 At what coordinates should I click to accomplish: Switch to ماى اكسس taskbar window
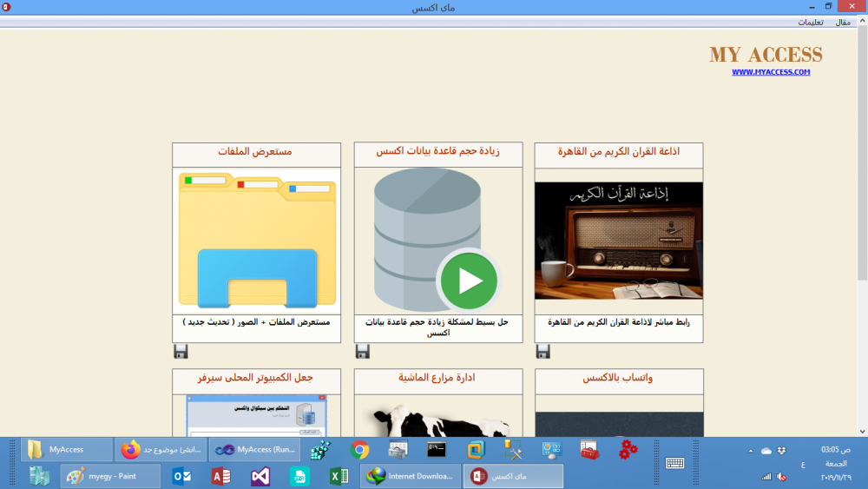(513, 476)
